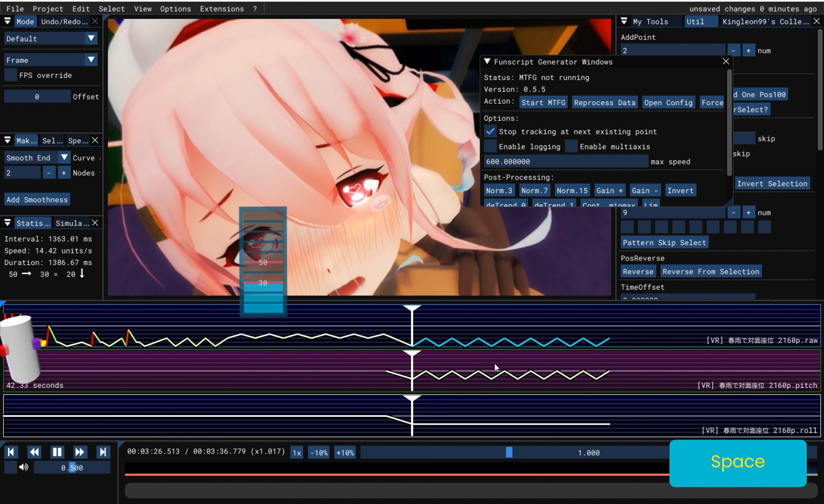This screenshot has height=504, width=824.
Task: Click Reprocess Data button
Action: pos(604,103)
